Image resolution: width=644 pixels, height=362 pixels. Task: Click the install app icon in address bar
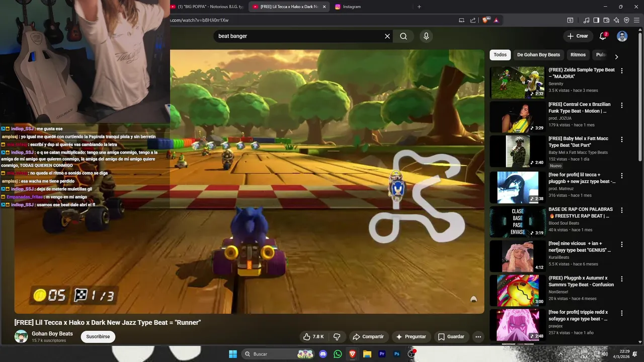pos(461,20)
